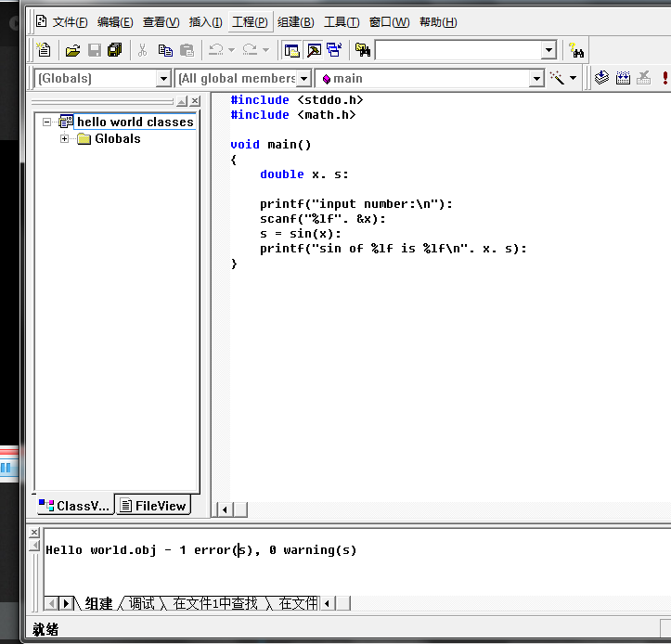The image size is (671, 644).
Task: Click the Find in Files binoculars icon
Action: coord(363,50)
